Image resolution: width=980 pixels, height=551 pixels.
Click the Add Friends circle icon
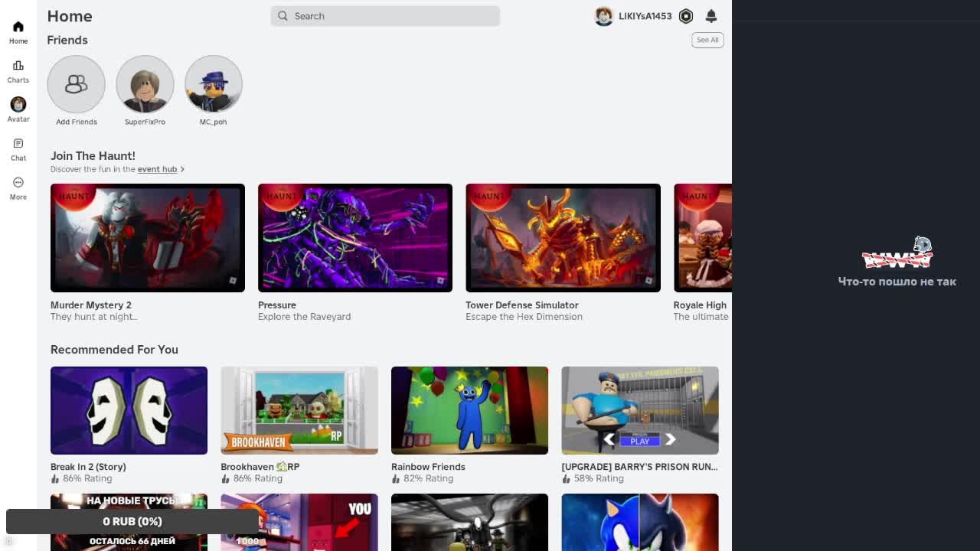[x=76, y=84]
